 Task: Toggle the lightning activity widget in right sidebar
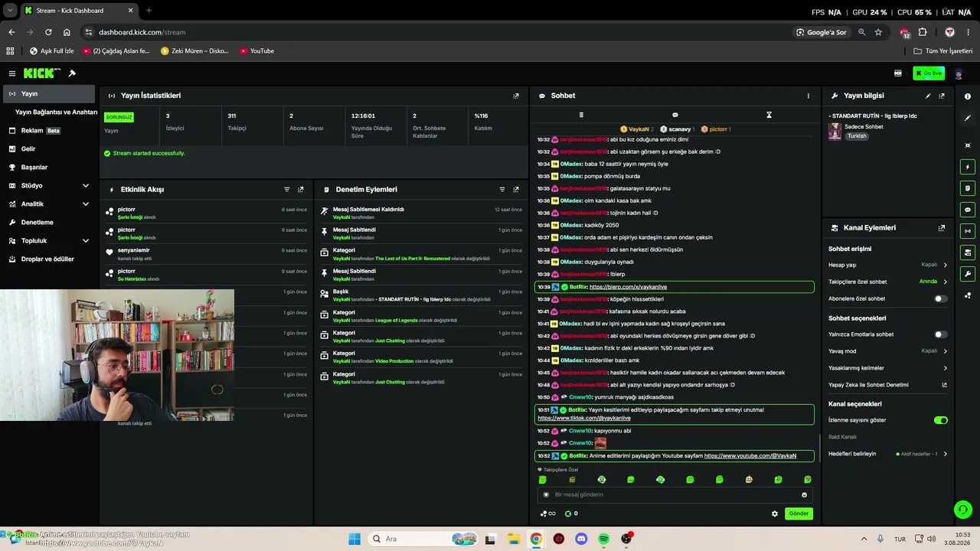968,167
